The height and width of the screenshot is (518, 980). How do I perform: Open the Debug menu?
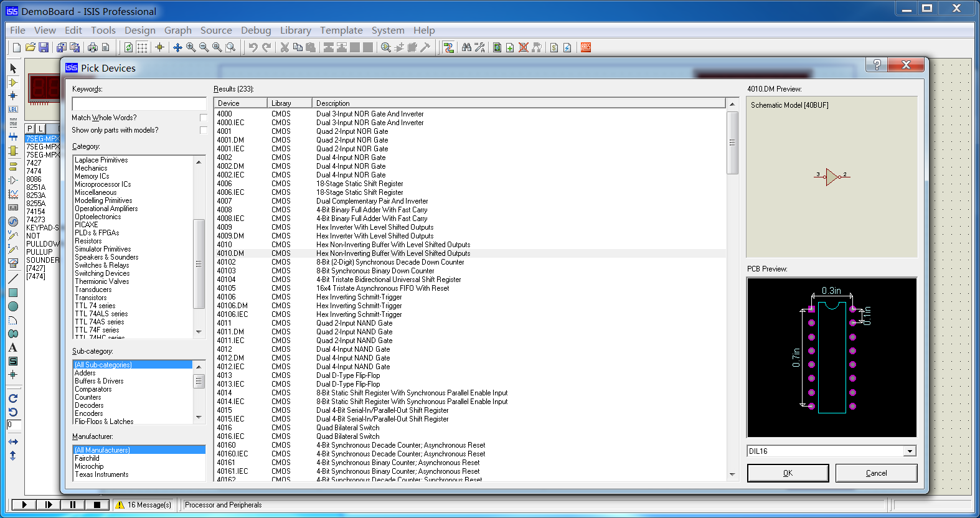256,30
